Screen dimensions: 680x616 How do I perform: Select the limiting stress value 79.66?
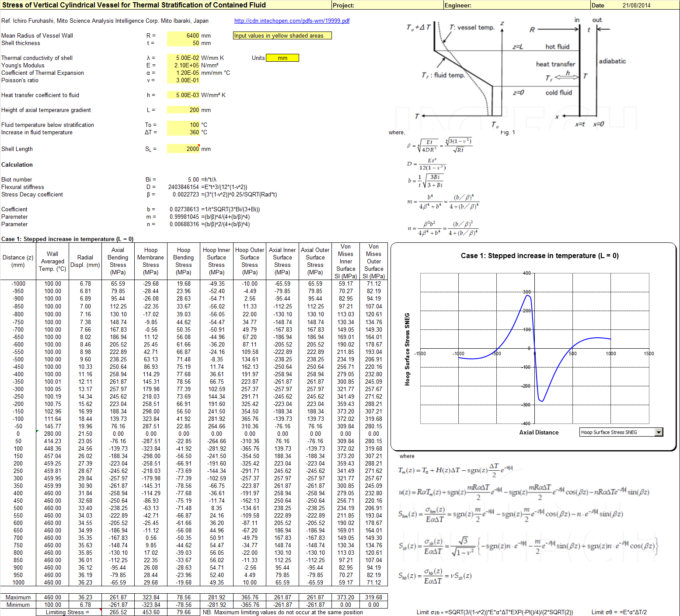[184, 612]
